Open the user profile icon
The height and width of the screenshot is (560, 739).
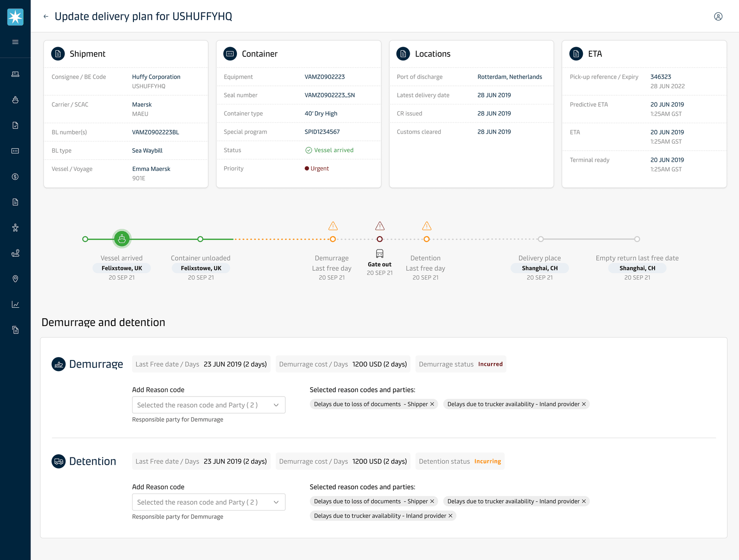(x=718, y=17)
